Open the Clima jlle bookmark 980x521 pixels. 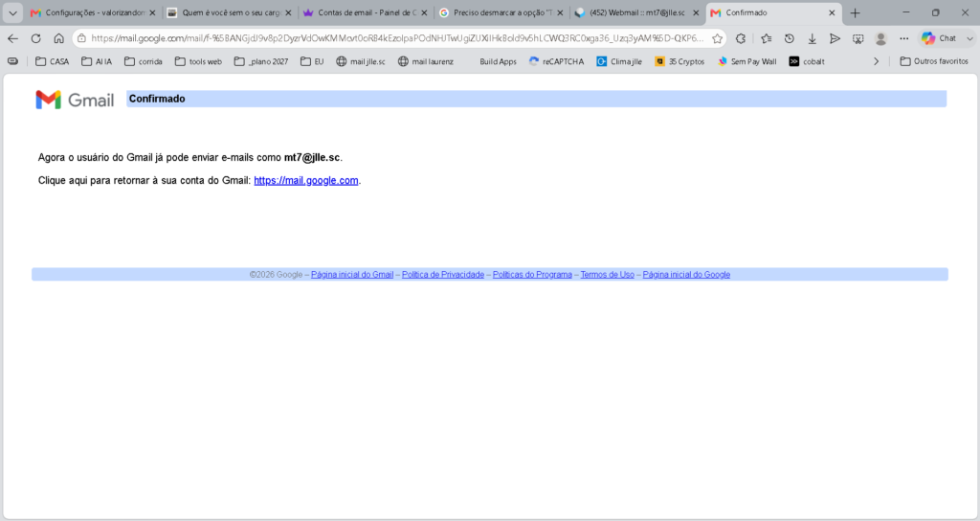(619, 61)
